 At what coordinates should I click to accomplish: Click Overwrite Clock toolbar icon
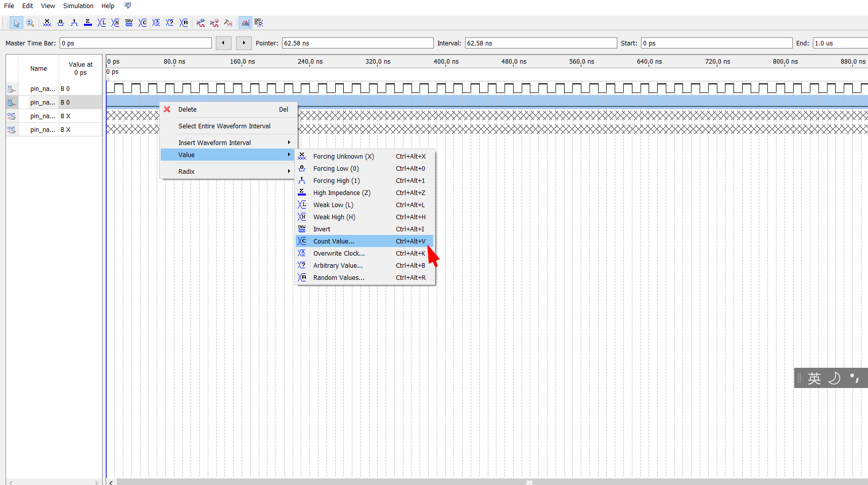click(x=156, y=23)
